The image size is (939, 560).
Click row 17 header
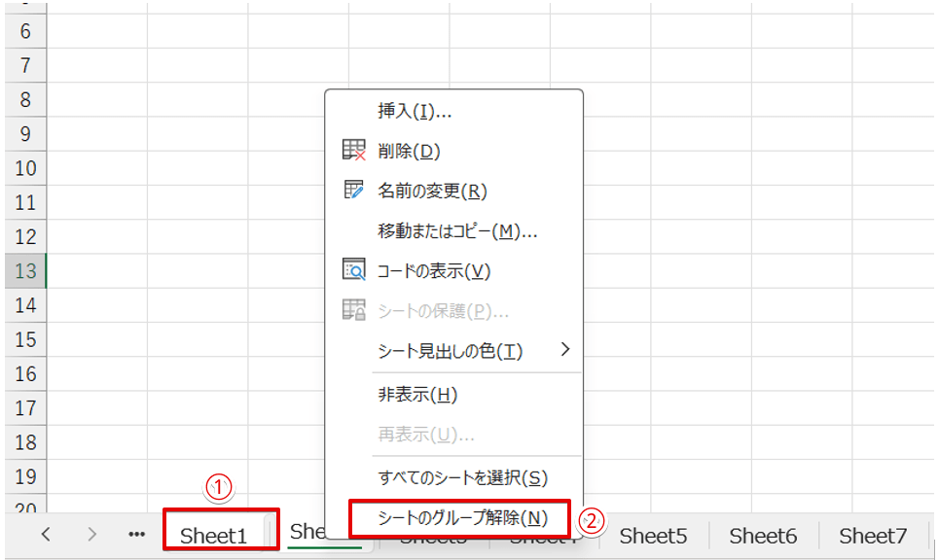pos(25,407)
